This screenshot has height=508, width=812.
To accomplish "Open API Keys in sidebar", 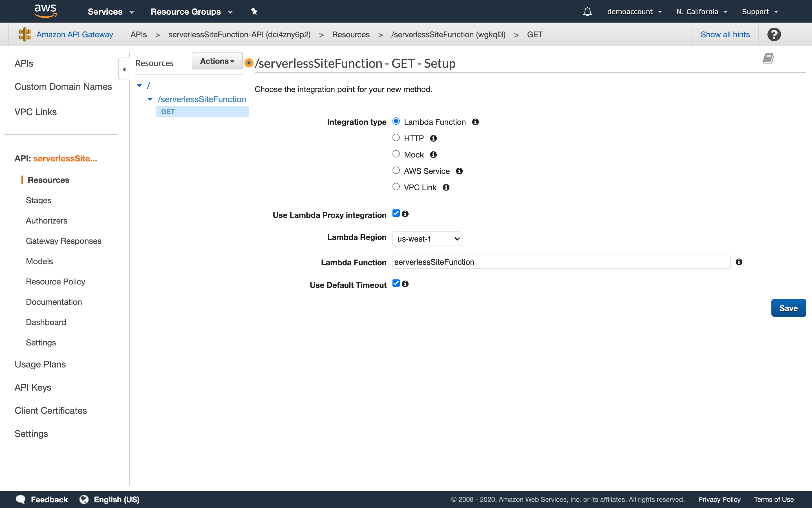I will (x=33, y=387).
